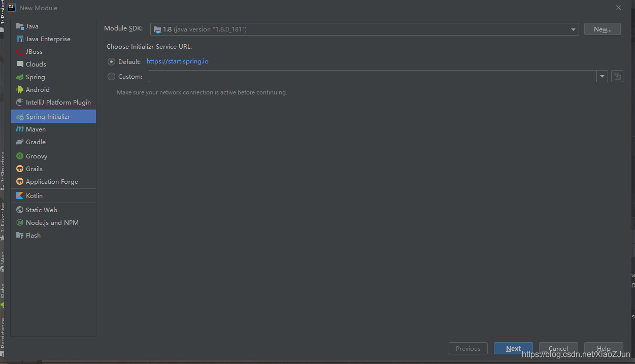Viewport: 635px width, 364px height.
Task: Choose Custom Initializr service radio button
Action: click(x=111, y=77)
